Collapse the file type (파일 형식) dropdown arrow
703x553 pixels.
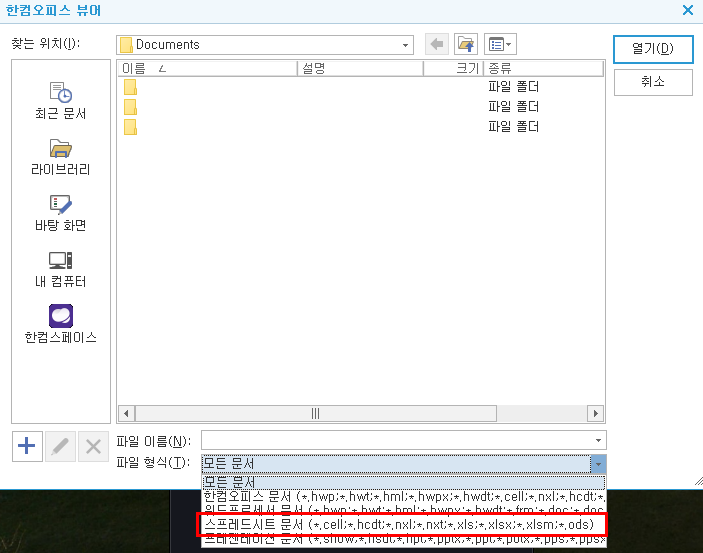coord(598,464)
